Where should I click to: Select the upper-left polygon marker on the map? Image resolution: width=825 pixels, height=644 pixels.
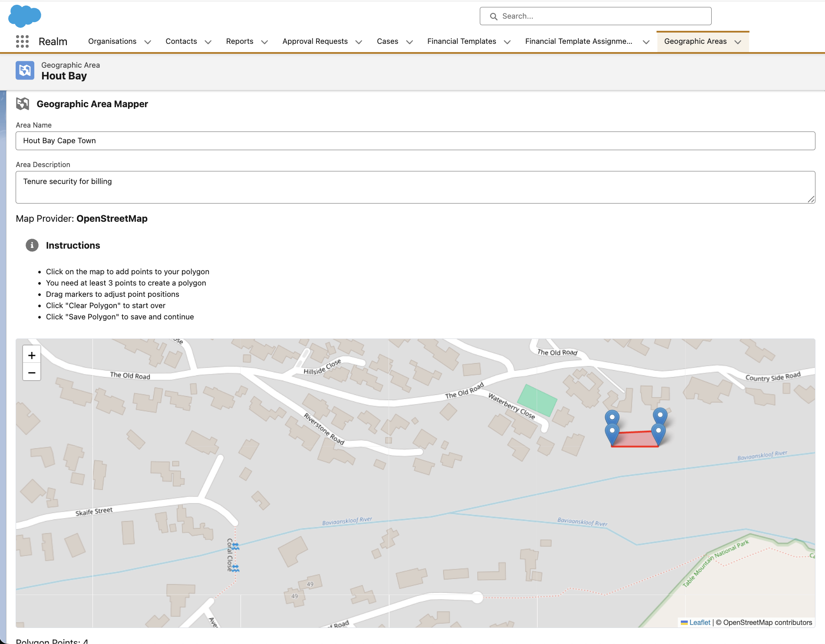click(612, 418)
